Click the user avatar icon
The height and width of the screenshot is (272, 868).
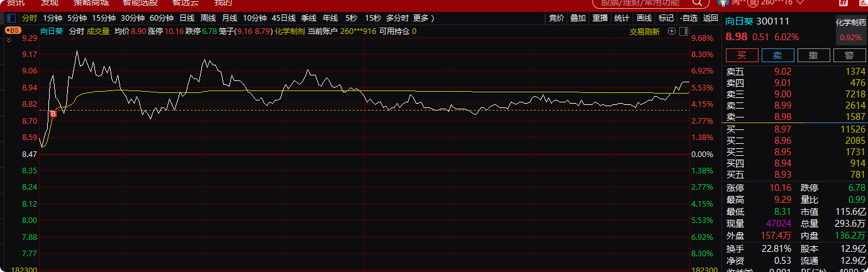coord(722,2)
